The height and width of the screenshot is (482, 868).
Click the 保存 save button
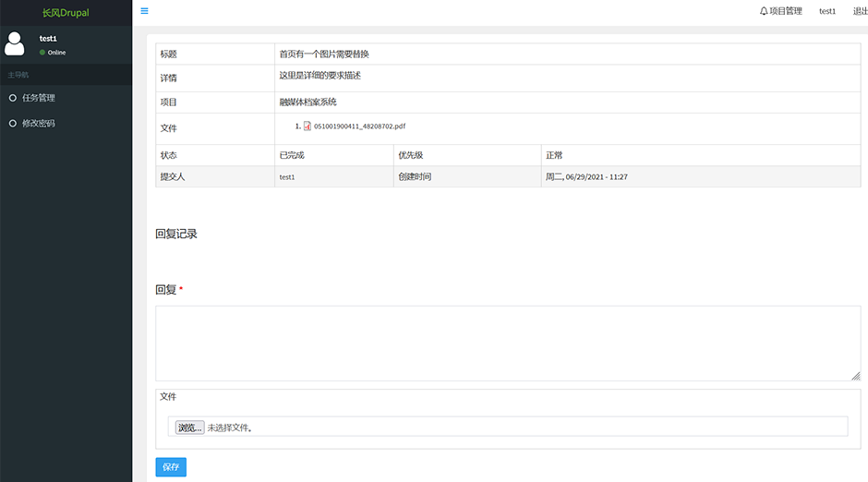pyautogui.click(x=171, y=467)
